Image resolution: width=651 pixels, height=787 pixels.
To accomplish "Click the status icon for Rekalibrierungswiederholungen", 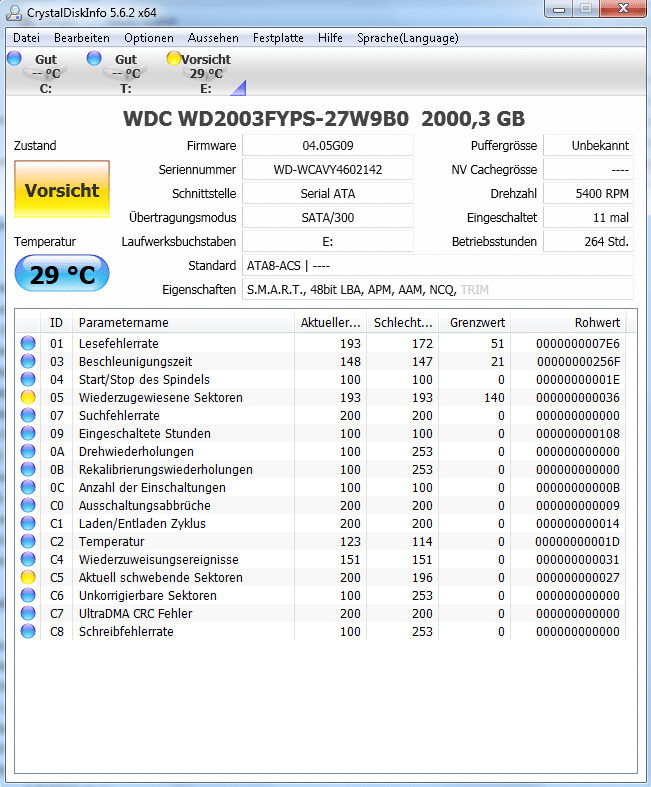I will pyautogui.click(x=28, y=470).
